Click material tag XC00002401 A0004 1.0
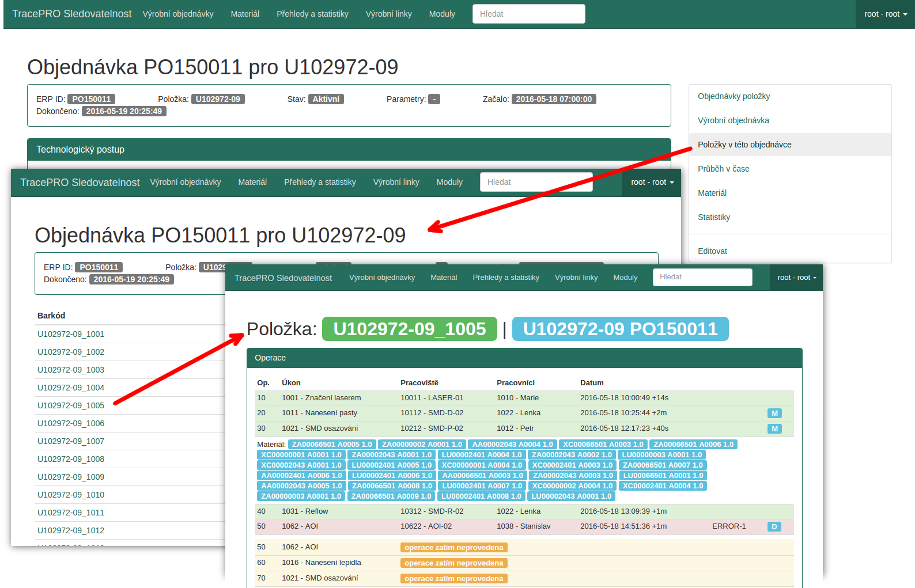The width and height of the screenshot is (915, 588). tap(663, 486)
